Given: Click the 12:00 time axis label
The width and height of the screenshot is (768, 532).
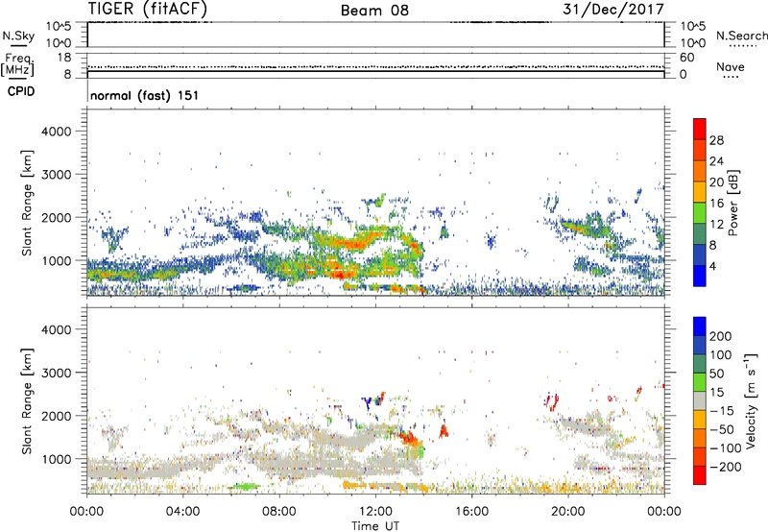Looking at the screenshot, I should 375,512.
